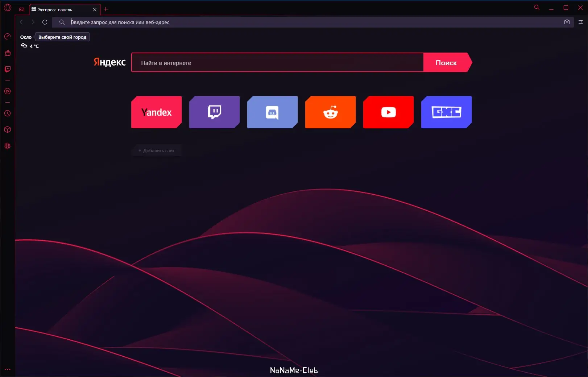Maximize the Opera GX window

click(x=566, y=8)
